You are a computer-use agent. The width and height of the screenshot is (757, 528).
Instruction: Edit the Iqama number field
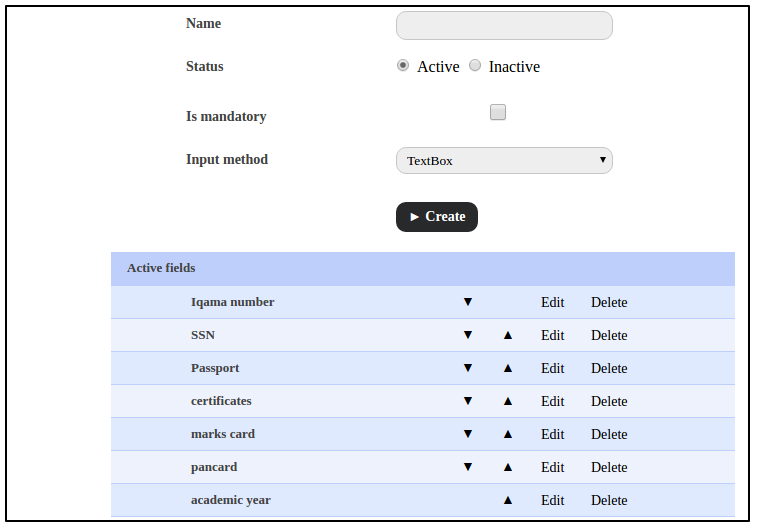[x=552, y=302]
